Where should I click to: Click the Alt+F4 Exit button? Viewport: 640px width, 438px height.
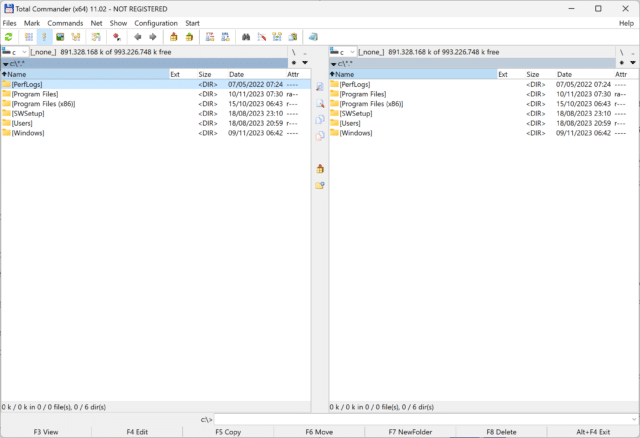tap(593, 432)
